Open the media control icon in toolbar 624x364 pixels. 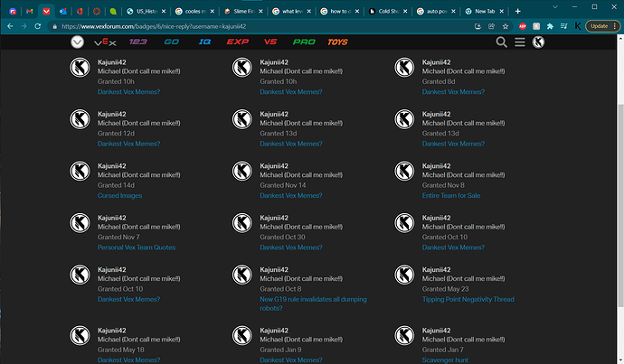pyautogui.click(x=564, y=26)
